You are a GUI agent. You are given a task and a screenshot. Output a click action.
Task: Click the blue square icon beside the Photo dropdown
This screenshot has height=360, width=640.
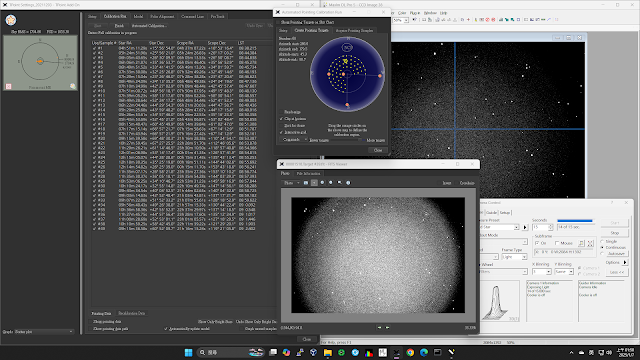(306, 183)
